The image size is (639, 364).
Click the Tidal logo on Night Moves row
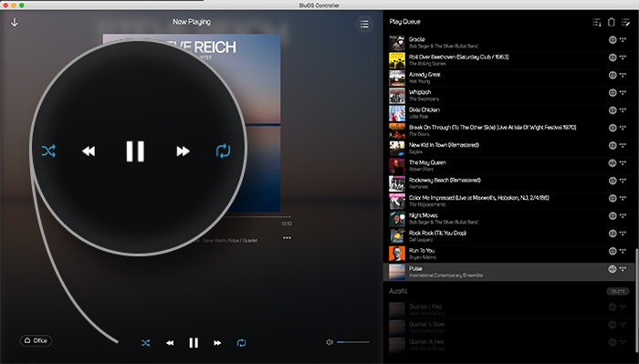pos(623,215)
